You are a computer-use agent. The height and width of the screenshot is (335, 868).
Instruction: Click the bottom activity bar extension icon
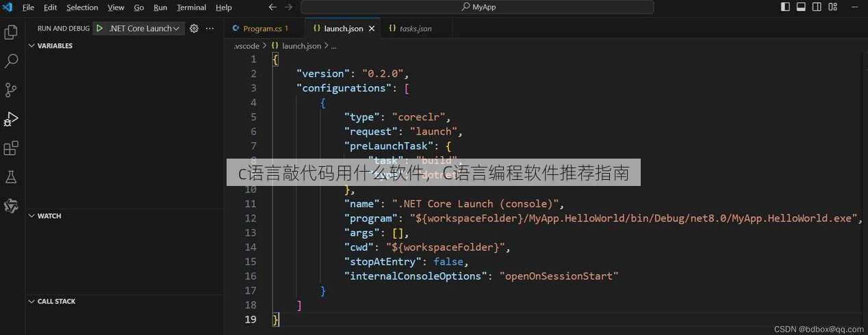tap(11, 206)
